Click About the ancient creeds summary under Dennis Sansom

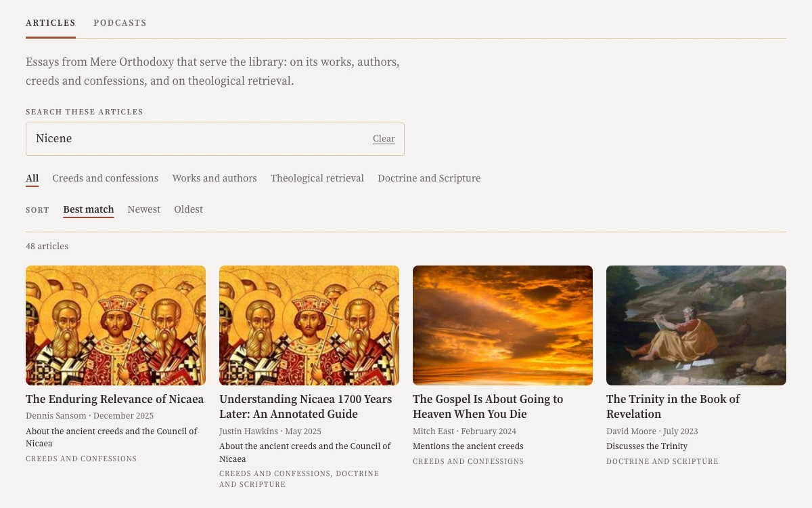coord(112,438)
